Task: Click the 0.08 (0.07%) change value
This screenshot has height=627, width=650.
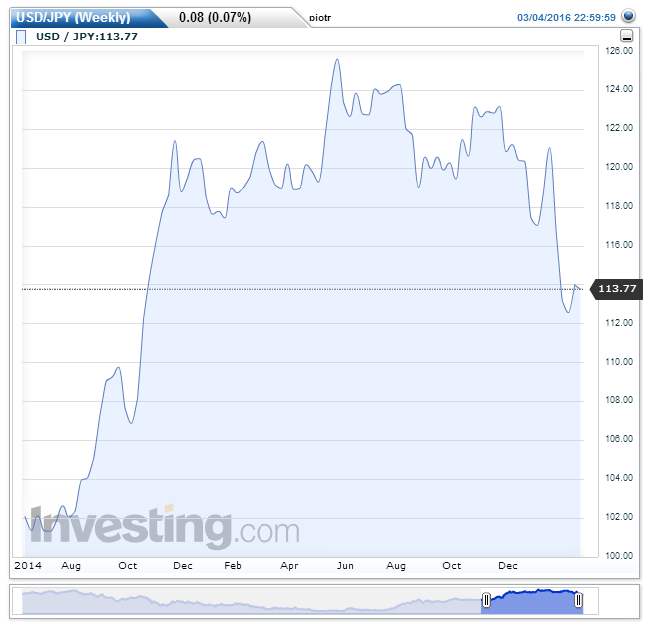Action: (x=215, y=17)
